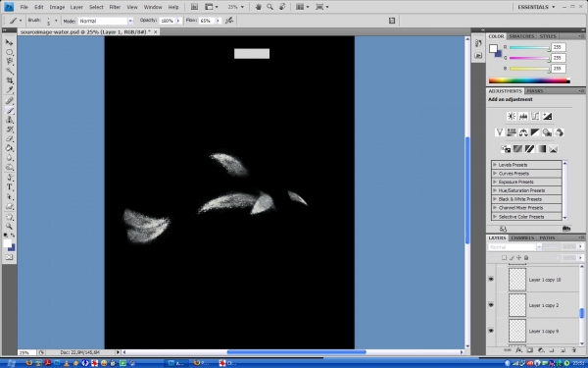Expand Exposure Presets
588x368 pixels.
point(495,183)
